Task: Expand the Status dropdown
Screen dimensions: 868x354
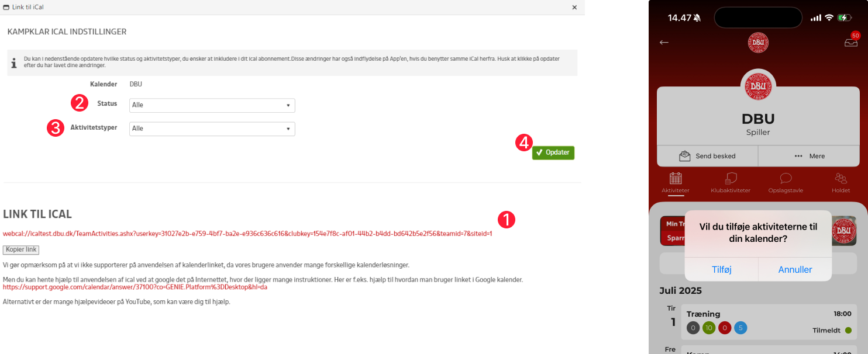Action: 212,105
